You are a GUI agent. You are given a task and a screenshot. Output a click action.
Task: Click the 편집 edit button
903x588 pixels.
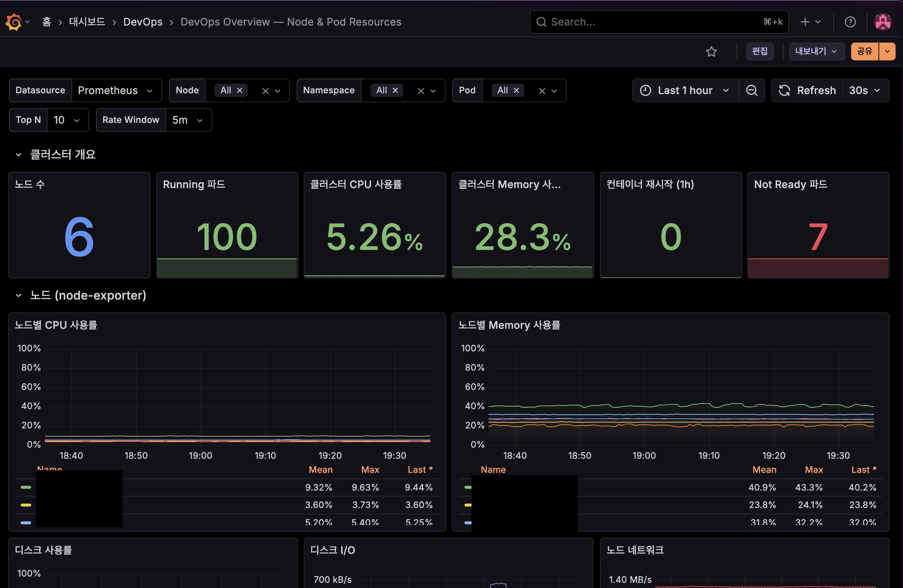tap(760, 51)
